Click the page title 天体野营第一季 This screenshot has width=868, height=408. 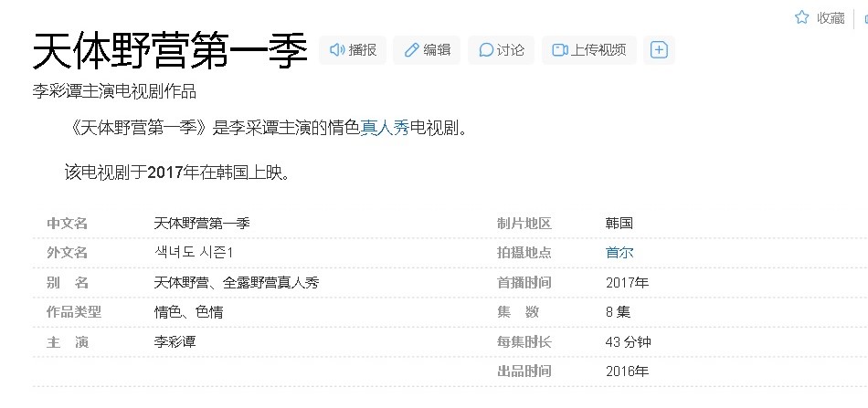(170, 50)
